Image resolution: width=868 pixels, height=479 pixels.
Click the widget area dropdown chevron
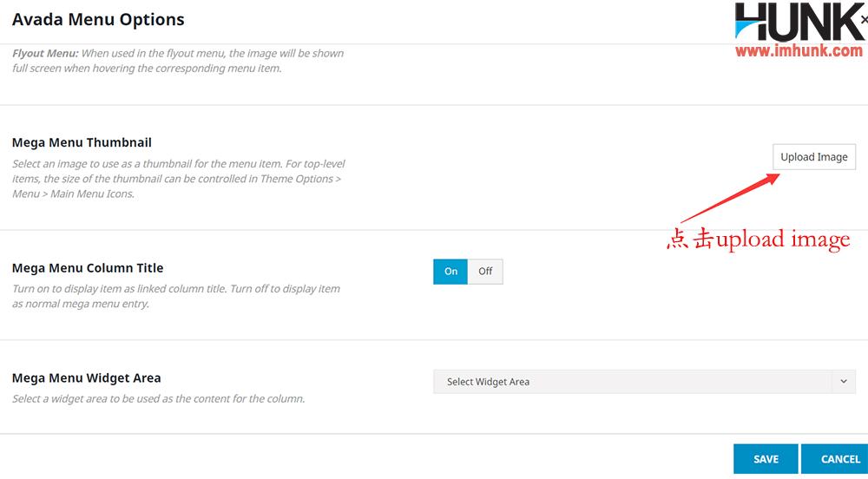(844, 382)
